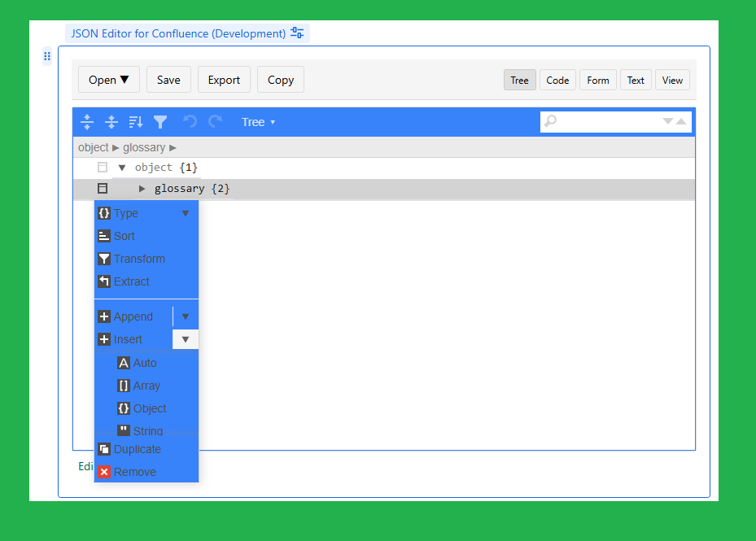Click the drag handle dots icon

tap(46, 56)
